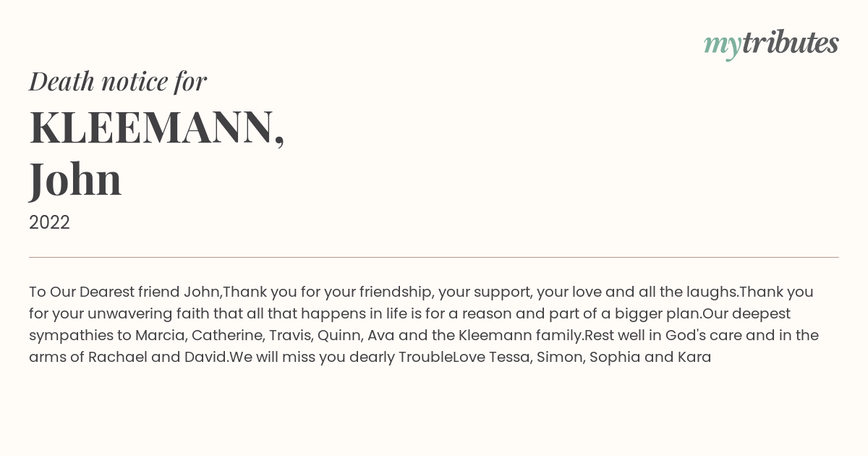
Task: Click the 'Death notice for' heading text
Action: pos(118,82)
